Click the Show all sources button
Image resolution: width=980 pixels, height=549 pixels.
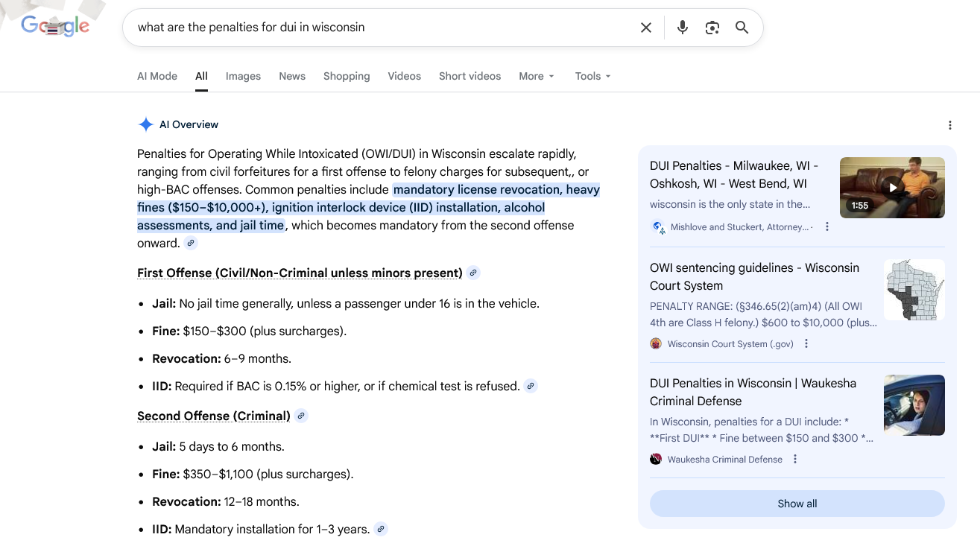pos(797,504)
